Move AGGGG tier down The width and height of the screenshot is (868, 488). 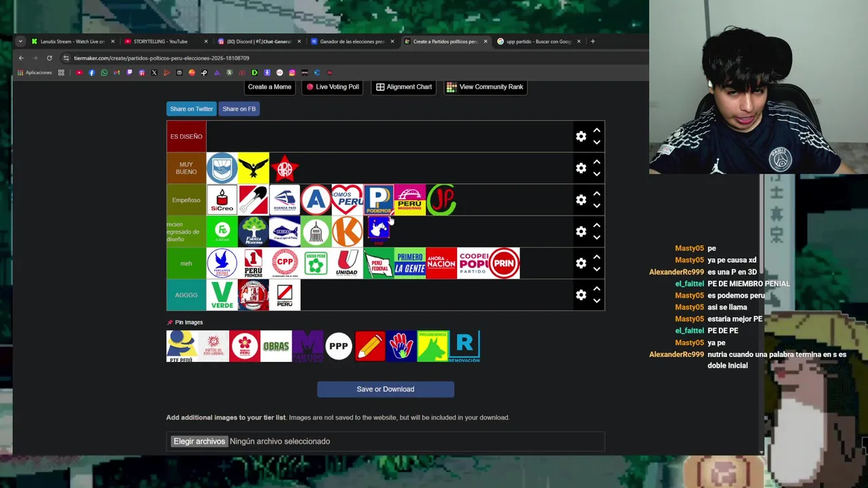597,301
